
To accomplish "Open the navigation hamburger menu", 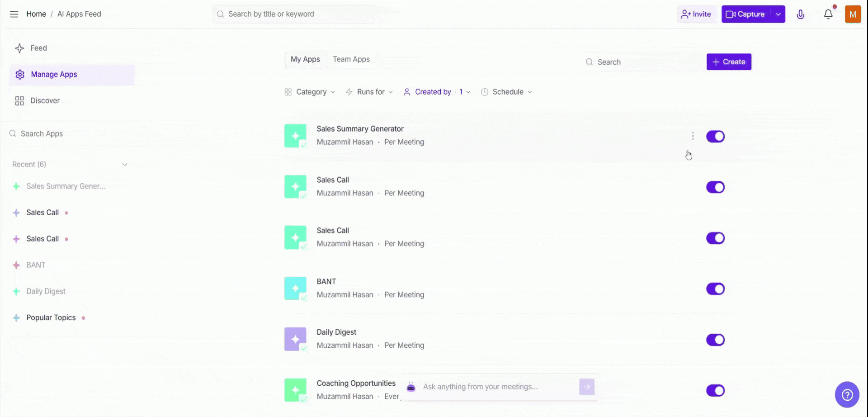I will 14,14.
